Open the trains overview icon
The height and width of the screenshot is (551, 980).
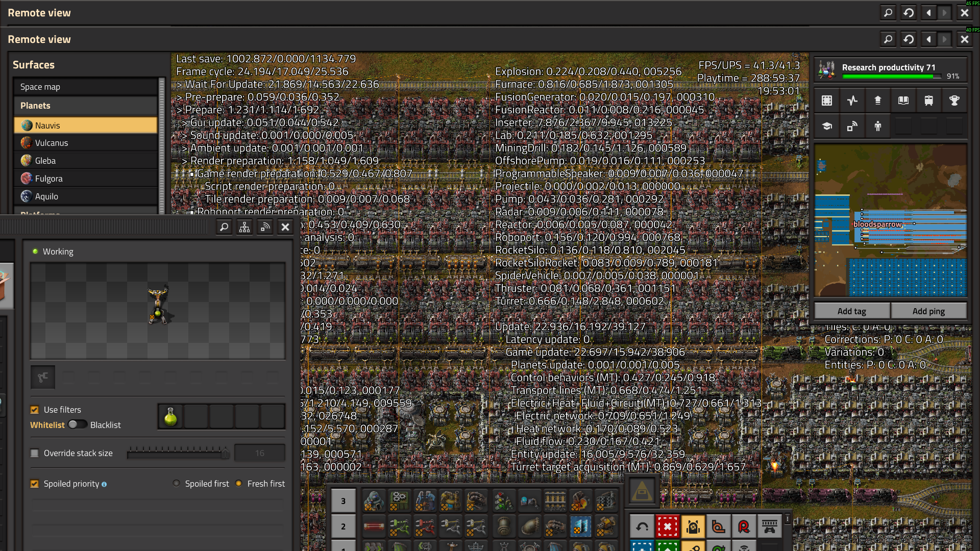[x=929, y=101]
